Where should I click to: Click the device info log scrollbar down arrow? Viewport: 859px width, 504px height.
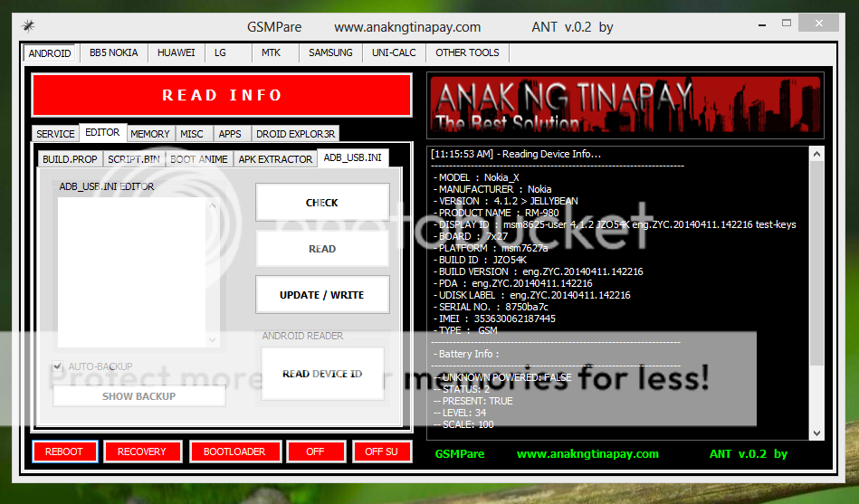click(816, 433)
